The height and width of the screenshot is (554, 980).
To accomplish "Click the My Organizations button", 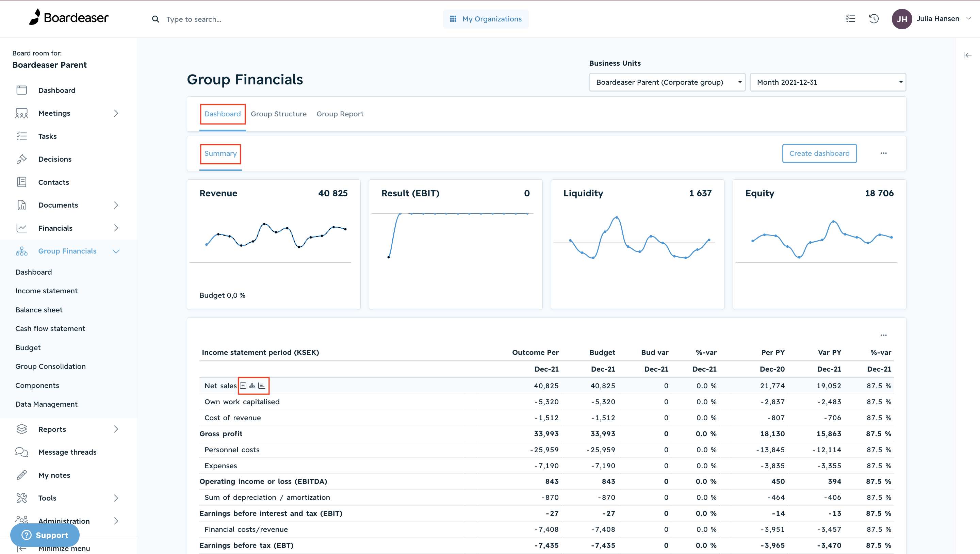I will [x=486, y=19].
